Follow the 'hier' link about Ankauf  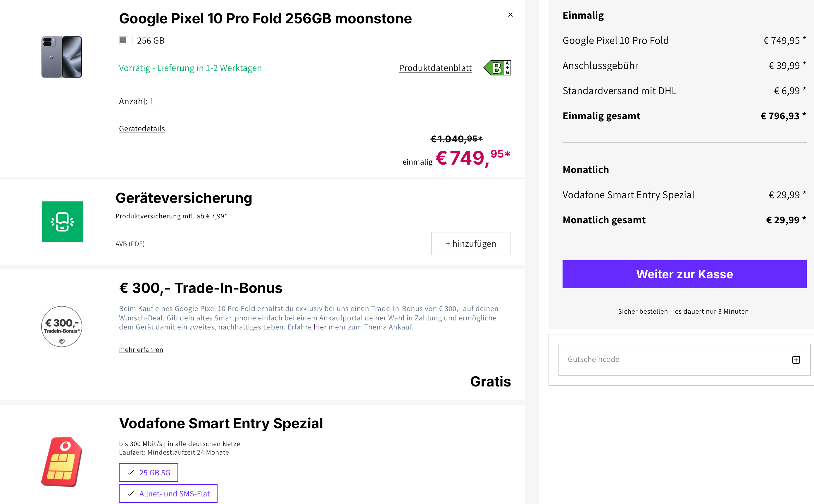[320, 327]
